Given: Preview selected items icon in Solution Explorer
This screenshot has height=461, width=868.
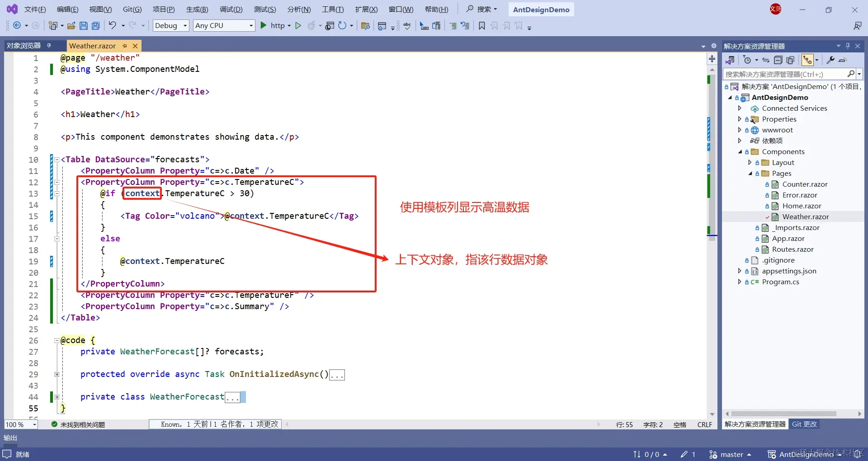Looking at the screenshot, I should coord(843,60).
